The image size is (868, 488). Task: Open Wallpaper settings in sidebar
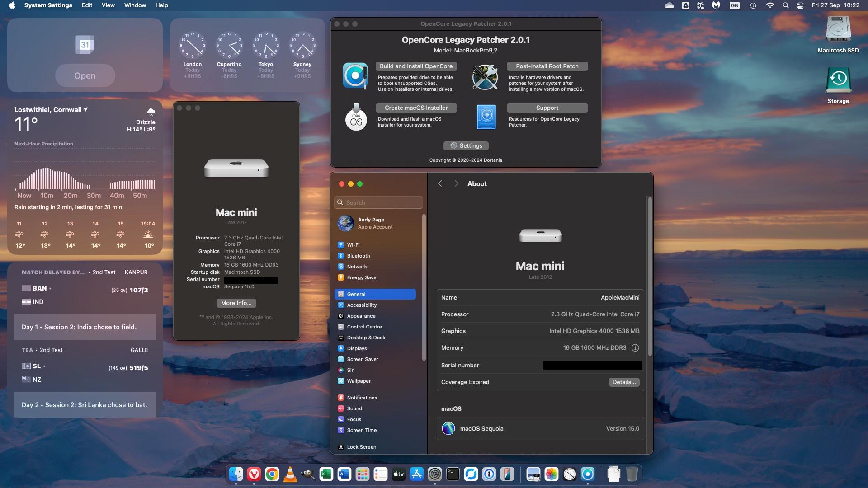(375, 381)
